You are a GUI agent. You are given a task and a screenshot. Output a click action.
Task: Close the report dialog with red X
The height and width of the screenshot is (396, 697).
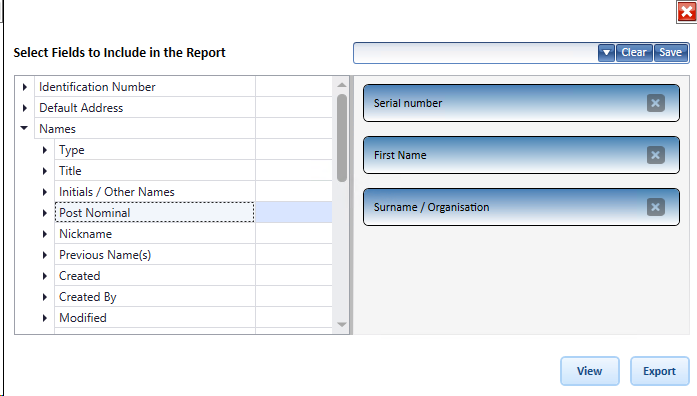(686, 12)
